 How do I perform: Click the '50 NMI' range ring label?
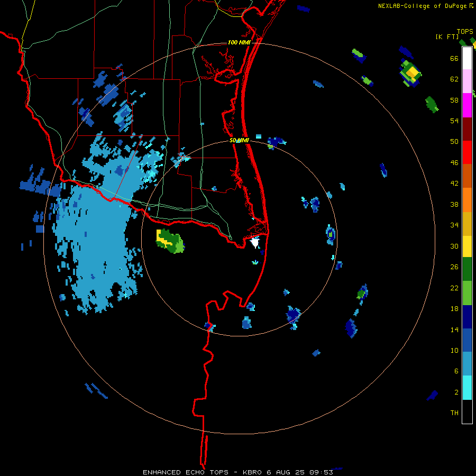[239, 140]
